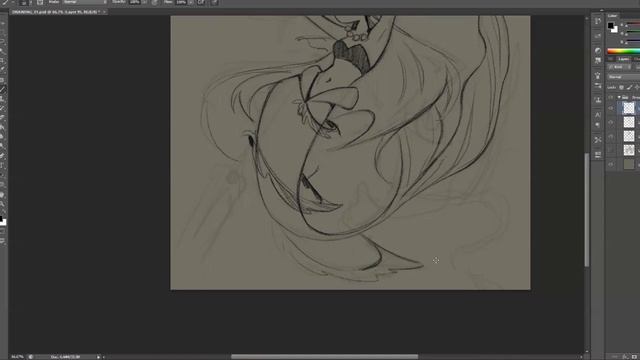This screenshot has width=640, height=360.
Task: Toggle lock transparent pixels in Layers panel
Action: tap(622, 87)
